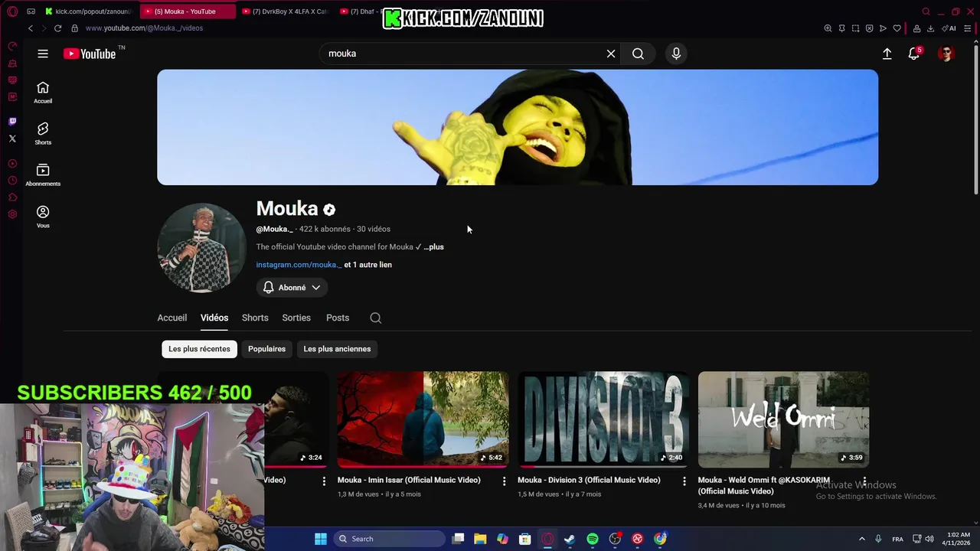Open Opera sidebar settings gear
This screenshot has width=980, height=551.
click(x=12, y=214)
